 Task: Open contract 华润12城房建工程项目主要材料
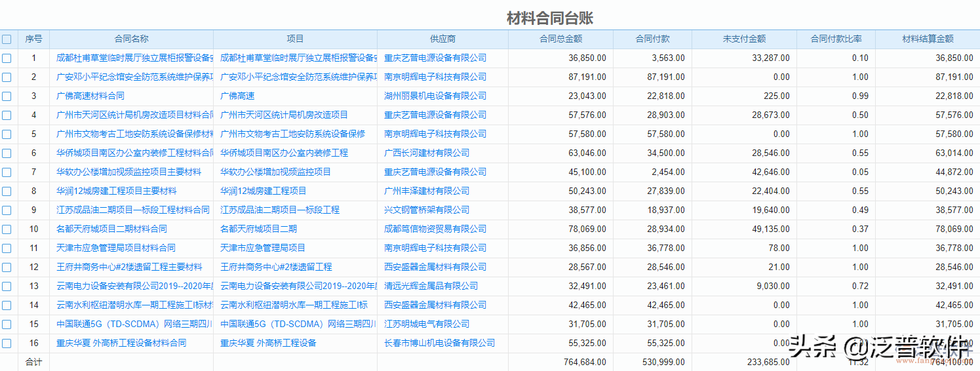click(117, 191)
